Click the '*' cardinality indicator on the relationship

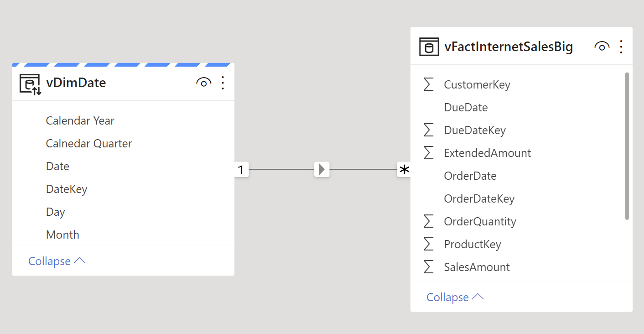coord(404,169)
